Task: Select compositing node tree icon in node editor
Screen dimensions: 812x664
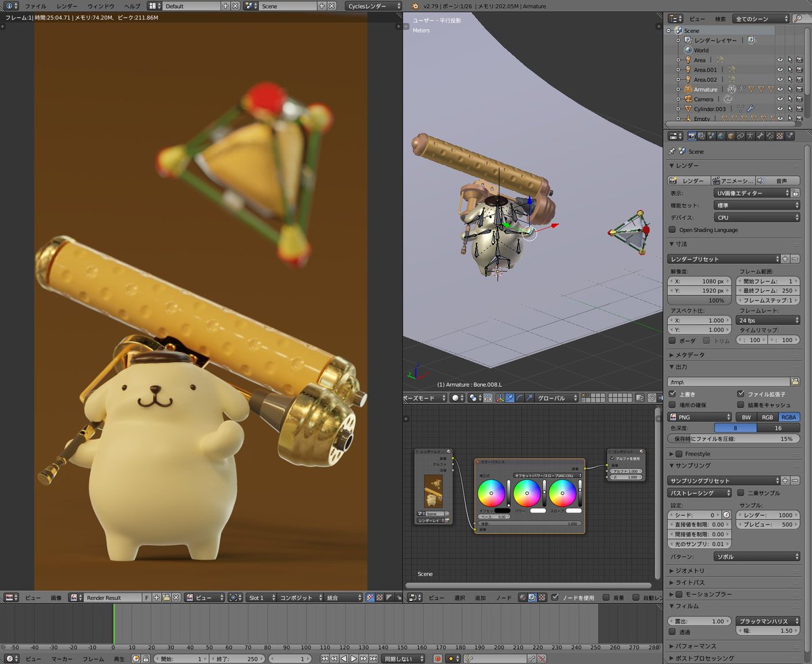Action: pos(531,598)
